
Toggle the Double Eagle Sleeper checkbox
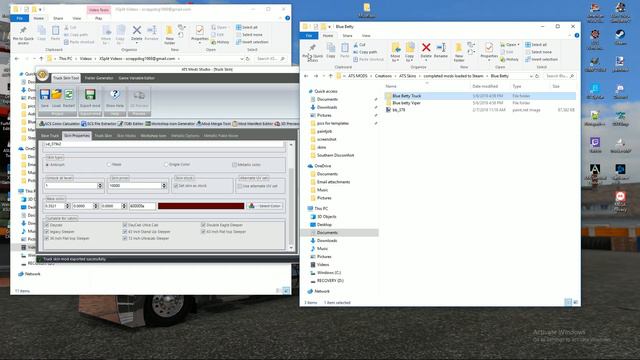coord(203,225)
